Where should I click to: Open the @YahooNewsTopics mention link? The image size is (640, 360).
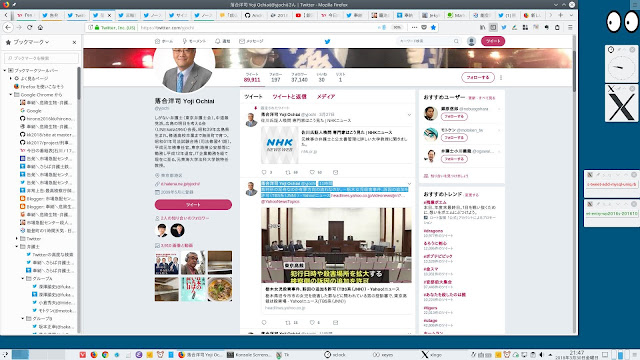pyautogui.click(x=280, y=202)
